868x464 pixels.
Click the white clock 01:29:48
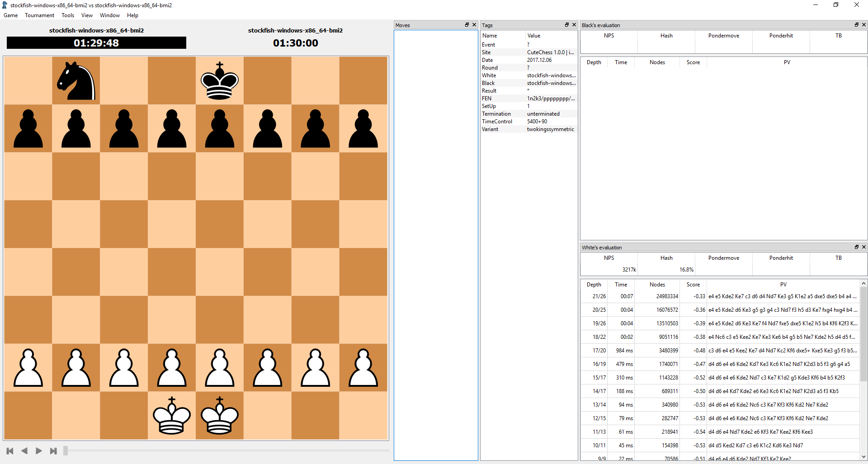[96, 43]
